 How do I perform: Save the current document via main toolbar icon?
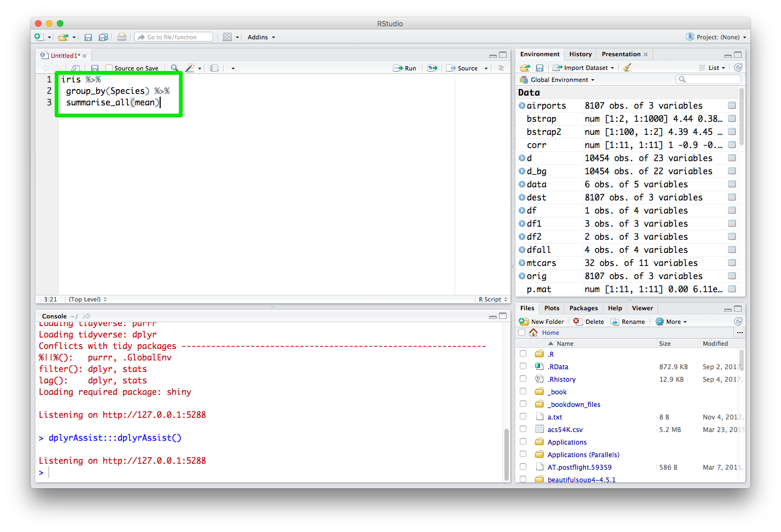[x=88, y=37]
